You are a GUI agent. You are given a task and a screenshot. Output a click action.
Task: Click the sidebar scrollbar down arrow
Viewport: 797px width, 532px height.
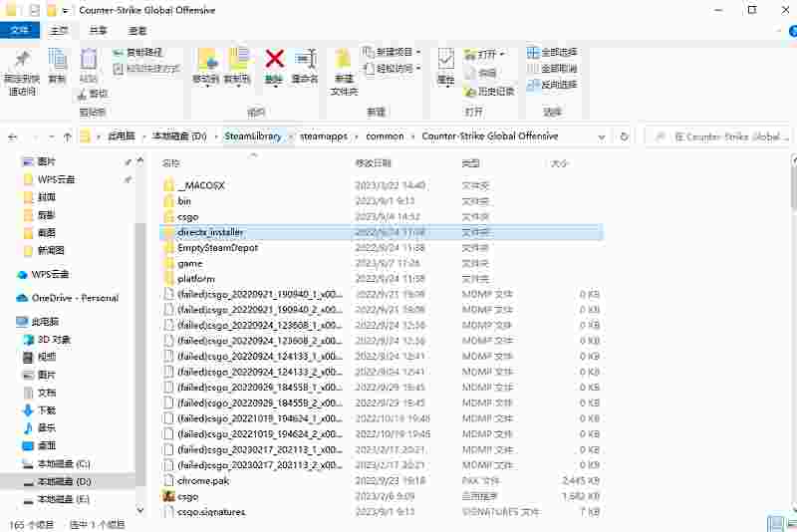[140, 510]
